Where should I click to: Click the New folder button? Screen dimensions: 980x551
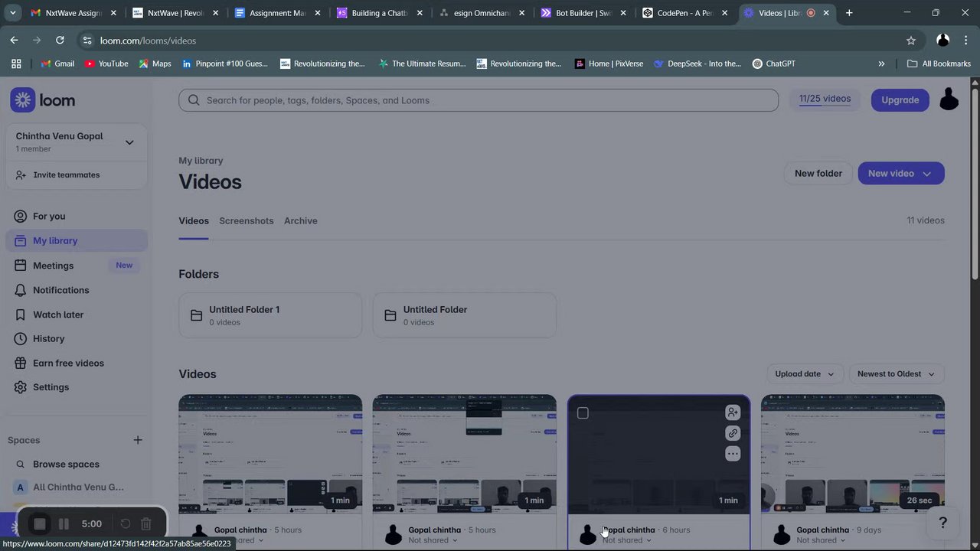(x=818, y=173)
